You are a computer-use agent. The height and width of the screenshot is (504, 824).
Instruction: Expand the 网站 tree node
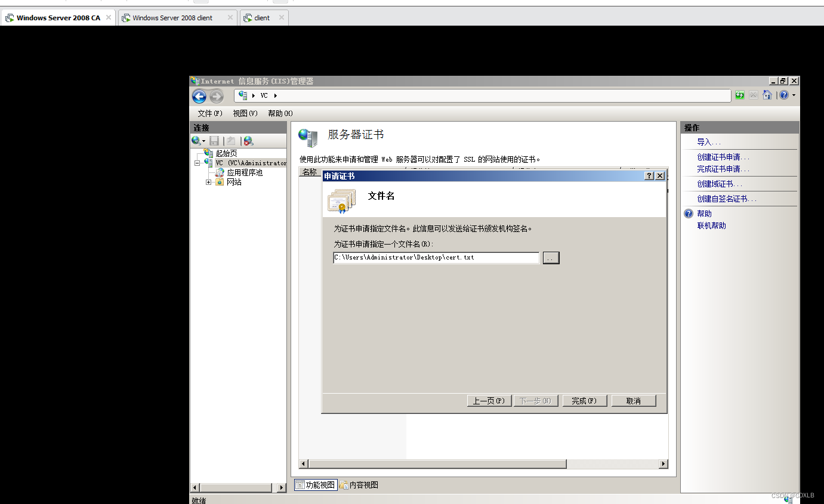click(208, 182)
